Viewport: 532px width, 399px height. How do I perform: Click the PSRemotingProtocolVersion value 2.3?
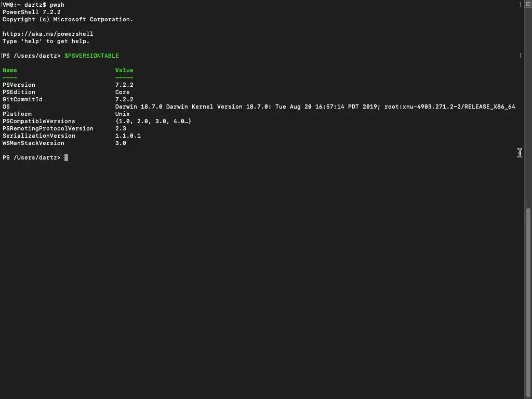121,128
